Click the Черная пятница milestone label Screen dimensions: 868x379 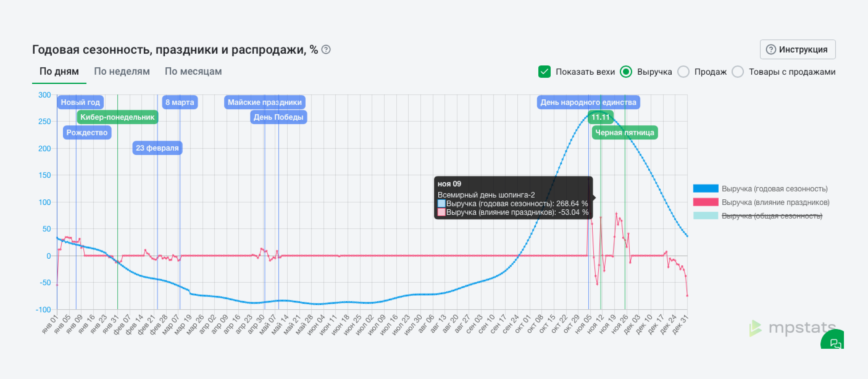coord(625,132)
